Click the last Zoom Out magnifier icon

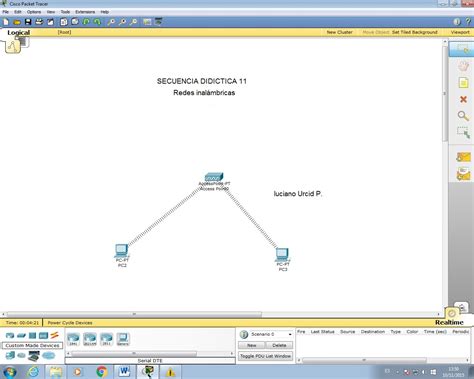click(x=133, y=22)
